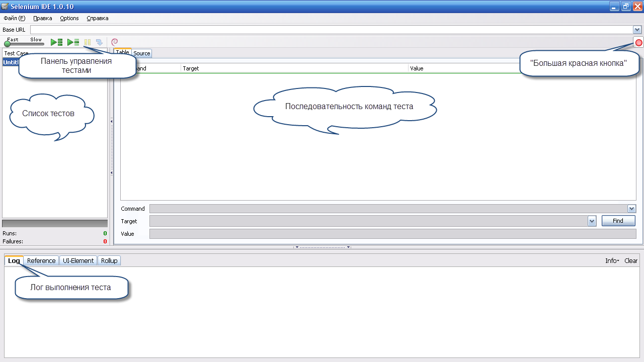Focus the Target input field
644x362 pixels.
pos(369,221)
